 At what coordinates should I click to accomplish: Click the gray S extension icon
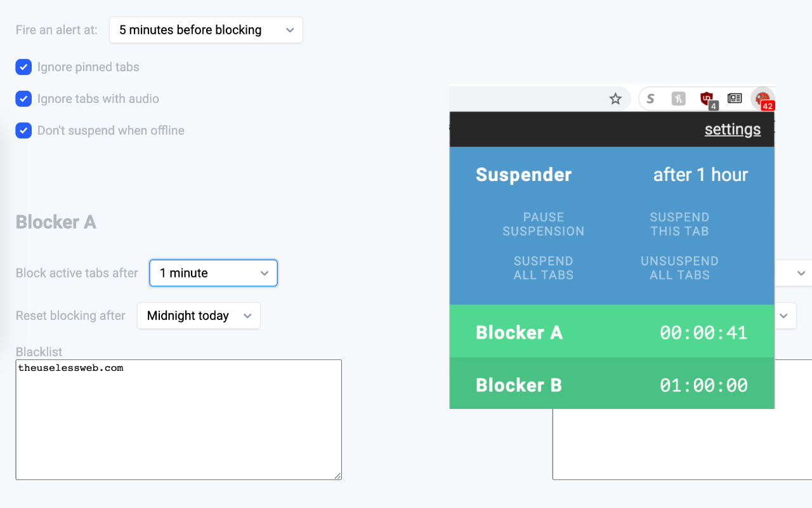click(x=650, y=98)
